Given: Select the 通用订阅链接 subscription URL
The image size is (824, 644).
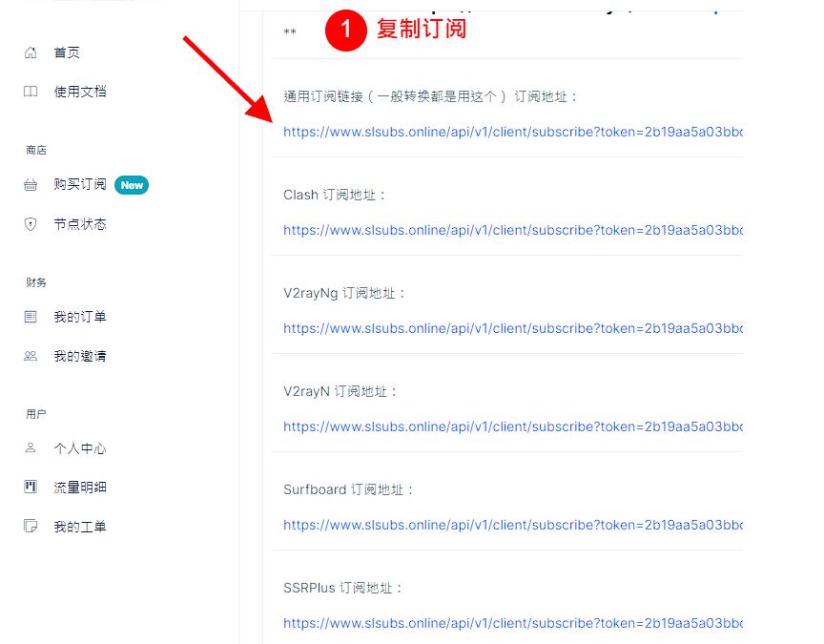Looking at the screenshot, I should click(512, 132).
